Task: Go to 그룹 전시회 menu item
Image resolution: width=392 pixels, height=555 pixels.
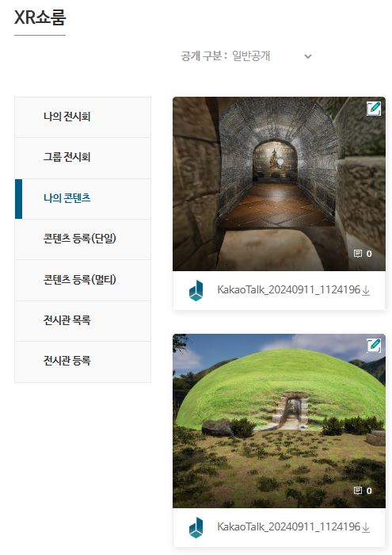Action: click(82, 158)
